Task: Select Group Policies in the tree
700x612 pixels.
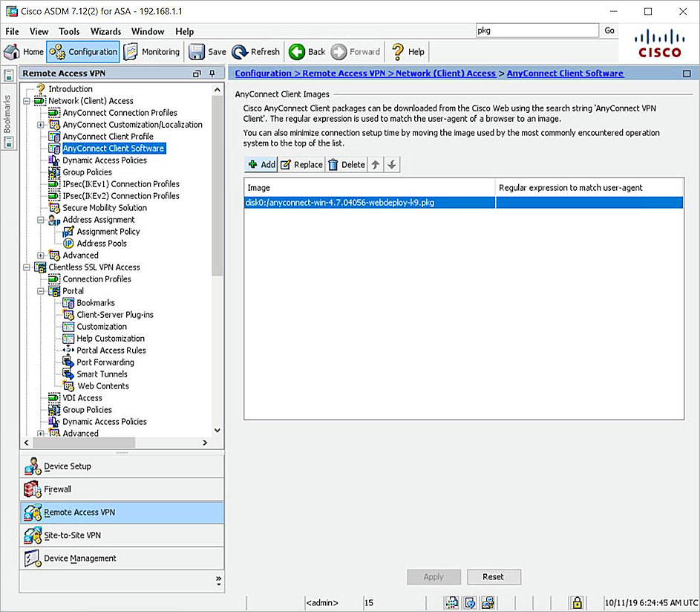Action: coord(87,172)
